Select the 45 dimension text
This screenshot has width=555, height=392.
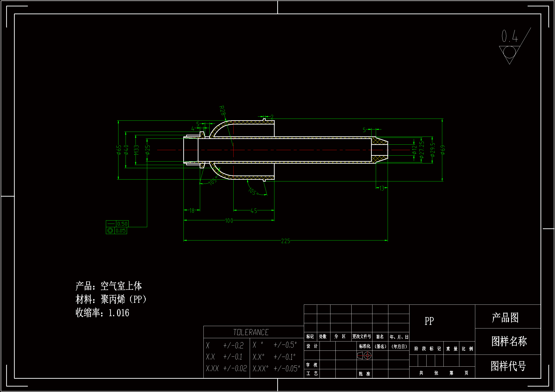(x=254, y=211)
